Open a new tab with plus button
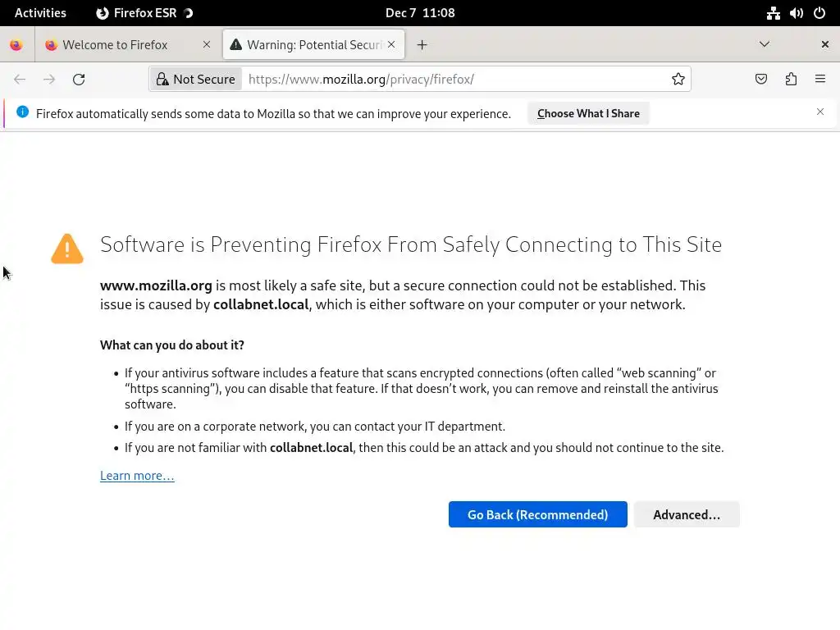This screenshot has width=840, height=630. (x=422, y=45)
